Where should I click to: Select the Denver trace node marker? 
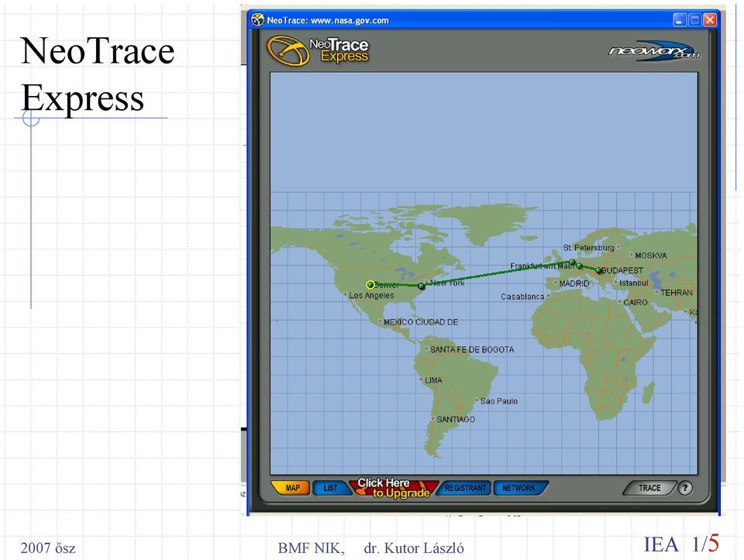pyautogui.click(x=370, y=284)
